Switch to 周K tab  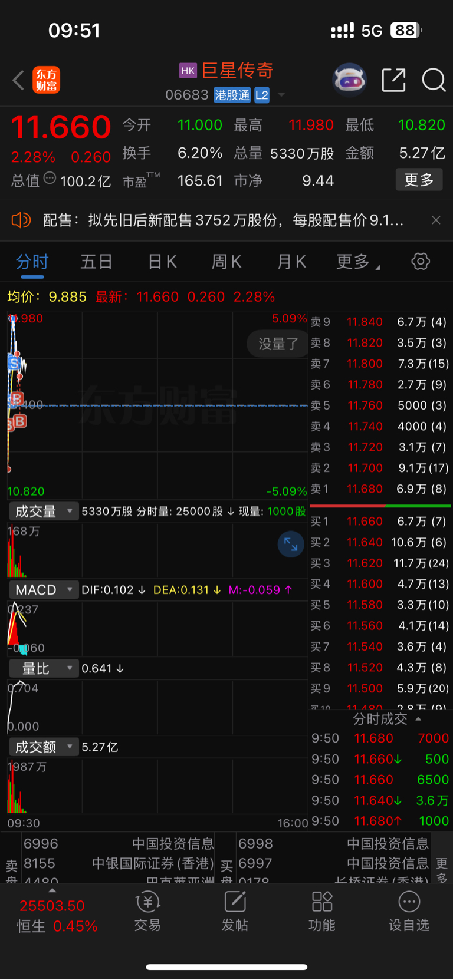[226, 262]
